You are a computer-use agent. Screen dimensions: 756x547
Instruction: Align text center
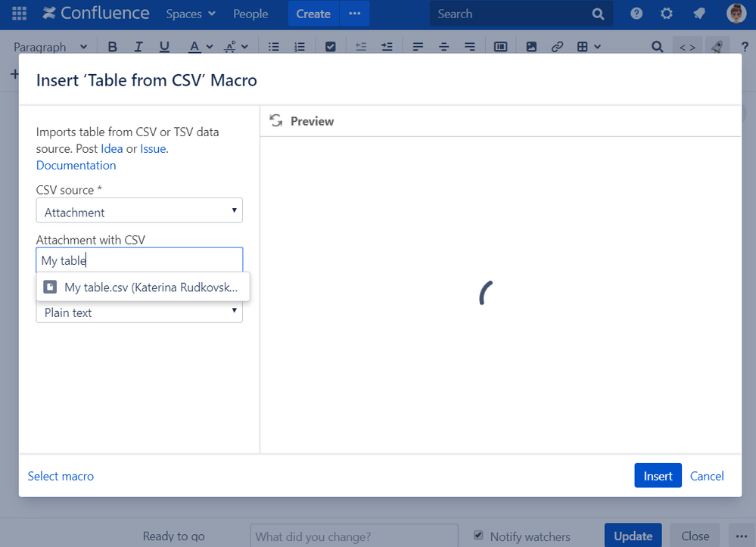click(x=443, y=47)
